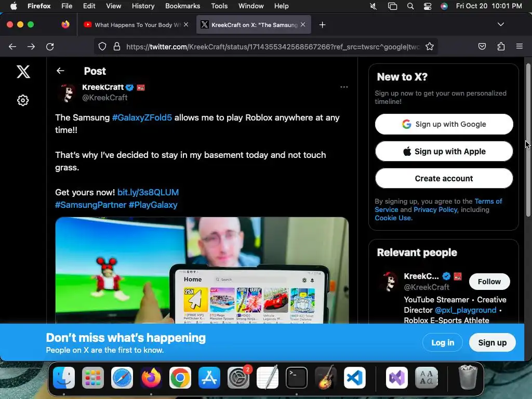Open the History menu

(143, 6)
